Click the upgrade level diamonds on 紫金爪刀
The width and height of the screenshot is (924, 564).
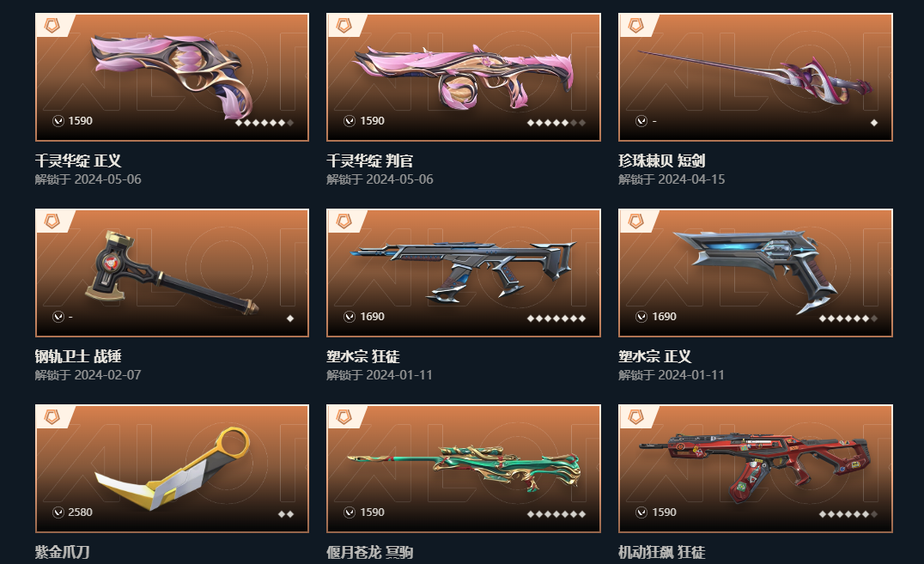click(x=286, y=514)
